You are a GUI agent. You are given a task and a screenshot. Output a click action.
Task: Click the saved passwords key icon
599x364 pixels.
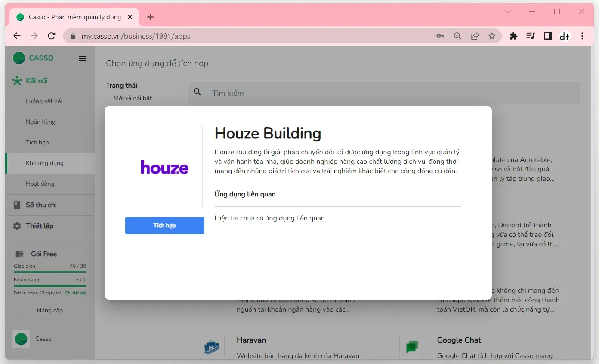pyautogui.click(x=440, y=36)
